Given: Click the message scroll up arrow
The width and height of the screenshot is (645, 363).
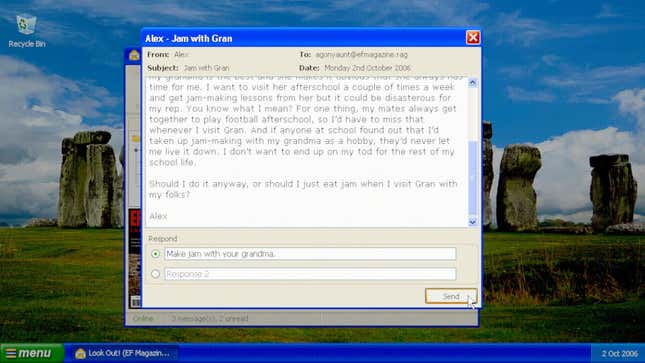Looking at the screenshot, I should click(x=473, y=82).
